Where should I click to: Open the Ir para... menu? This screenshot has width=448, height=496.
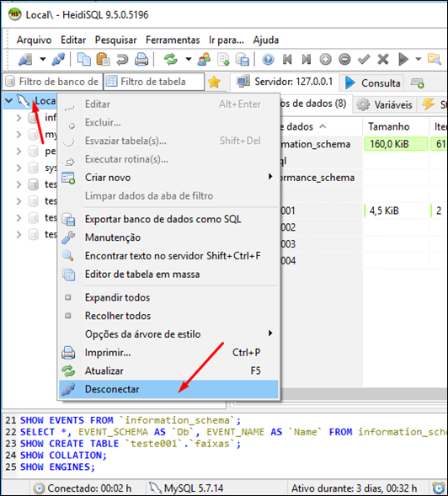click(x=227, y=40)
